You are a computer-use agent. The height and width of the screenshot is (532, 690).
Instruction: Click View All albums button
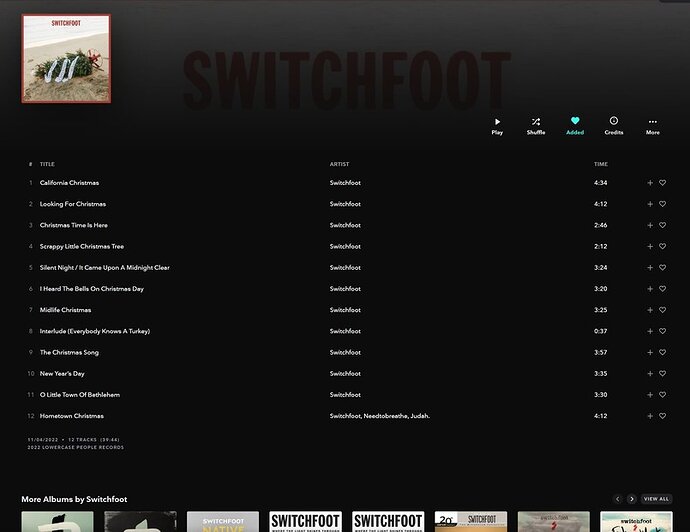656,499
